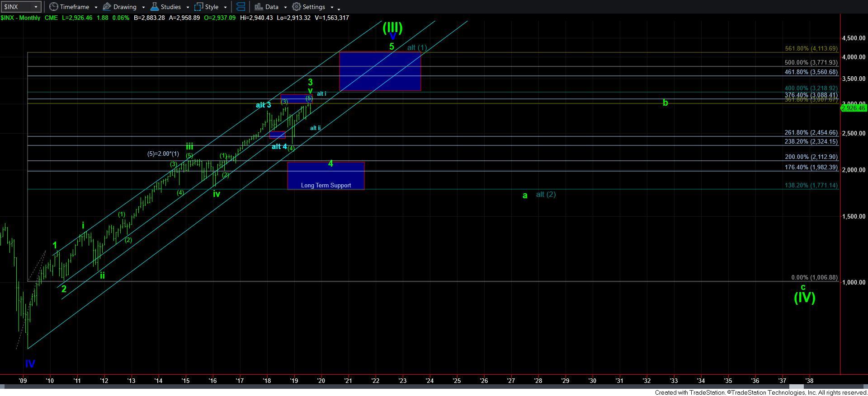Image resolution: width=868 pixels, height=396 pixels.
Task: Select the Long Term Support blue box
Action: [325, 176]
